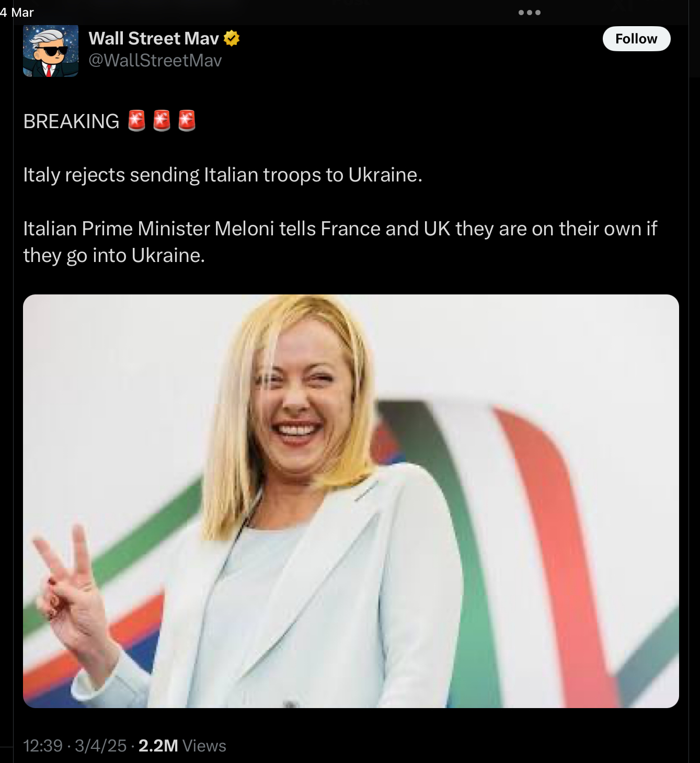Image resolution: width=700 pixels, height=763 pixels.
Task: Click the middle siren emoji
Action: [x=162, y=121]
